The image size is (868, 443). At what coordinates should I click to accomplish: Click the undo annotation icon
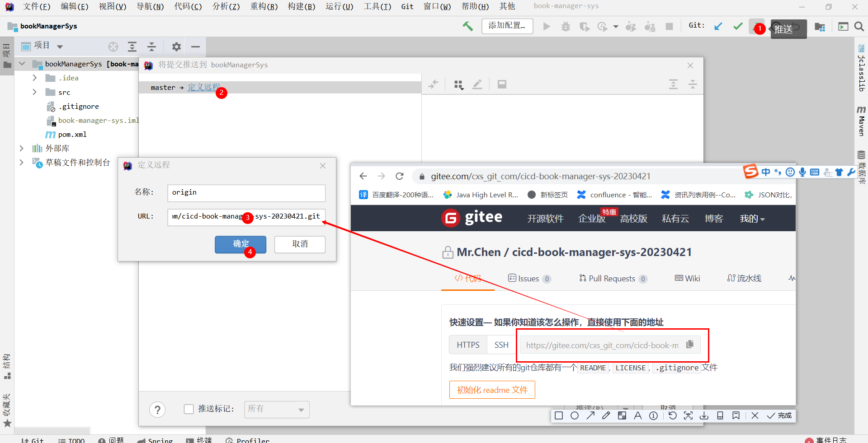click(672, 415)
